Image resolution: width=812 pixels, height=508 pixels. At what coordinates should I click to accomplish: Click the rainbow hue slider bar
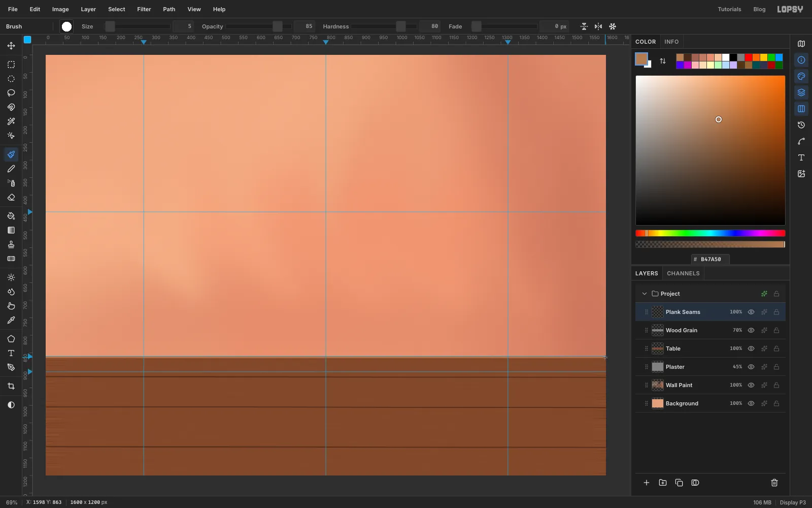coord(710,233)
